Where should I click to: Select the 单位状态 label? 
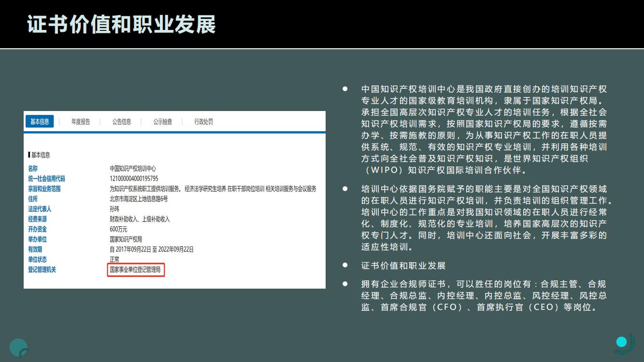click(37, 260)
